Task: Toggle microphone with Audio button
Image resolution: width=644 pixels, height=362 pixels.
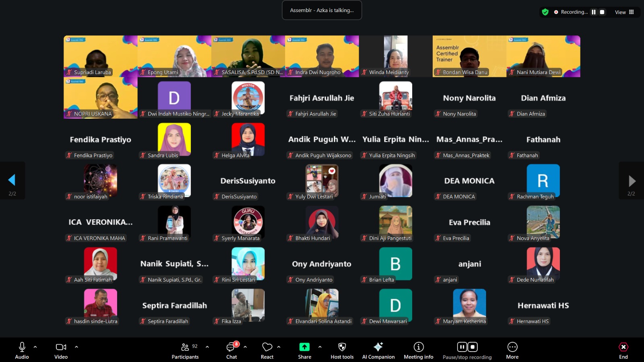Action: pyautogui.click(x=22, y=347)
